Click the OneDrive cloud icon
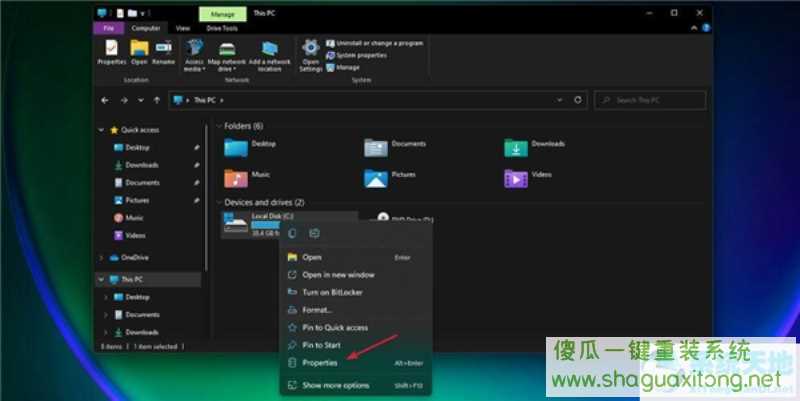The height and width of the screenshot is (401, 800). [x=114, y=258]
